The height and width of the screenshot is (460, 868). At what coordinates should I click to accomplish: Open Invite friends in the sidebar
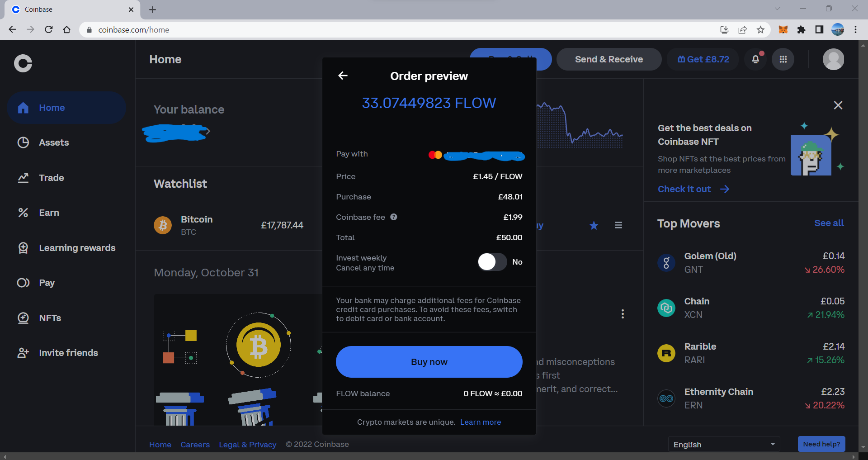pos(66,353)
